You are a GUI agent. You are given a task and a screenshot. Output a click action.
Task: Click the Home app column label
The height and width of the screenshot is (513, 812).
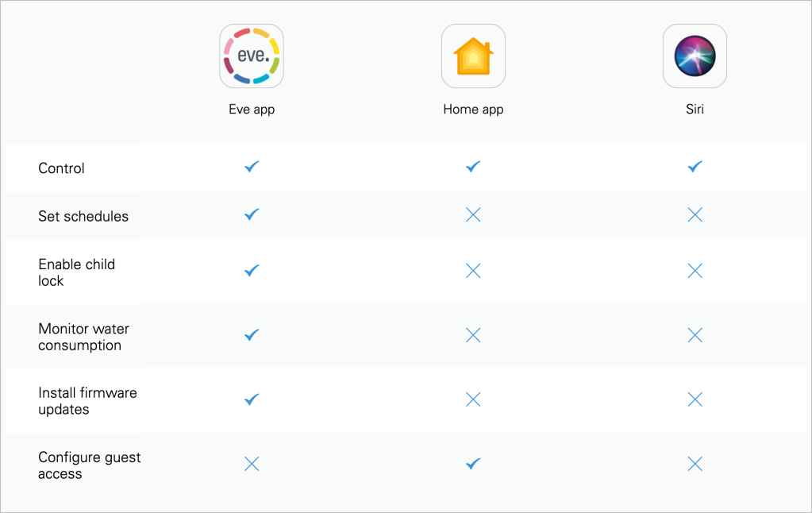pos(473,110)
